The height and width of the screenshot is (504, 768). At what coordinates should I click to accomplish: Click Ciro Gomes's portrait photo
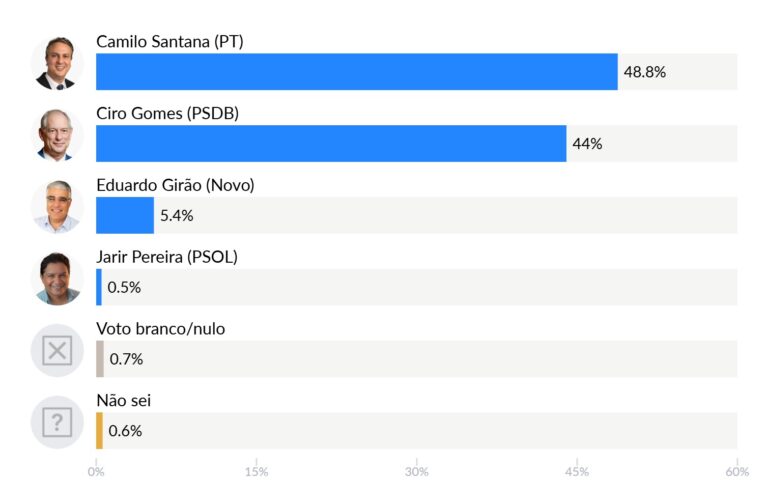point(57,135)
